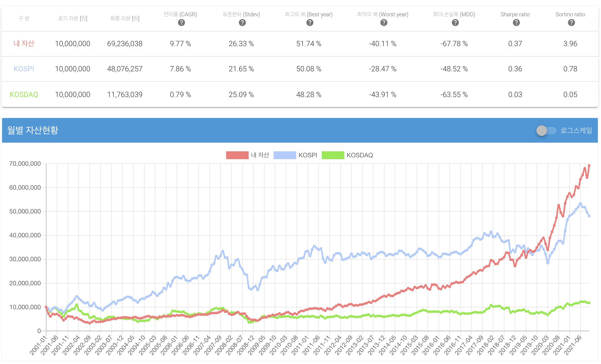Toggle 내 자산 series in the chart legend

260,155
